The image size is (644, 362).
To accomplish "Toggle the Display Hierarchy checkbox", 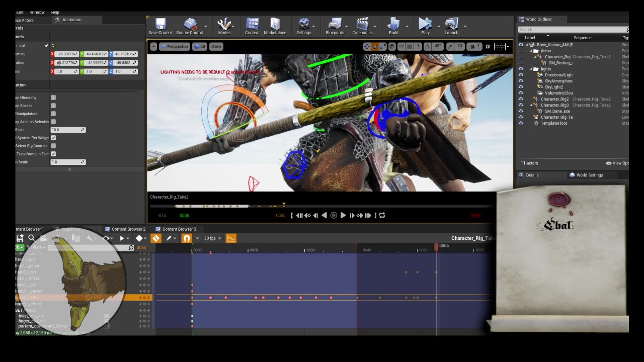I will 53,98.
